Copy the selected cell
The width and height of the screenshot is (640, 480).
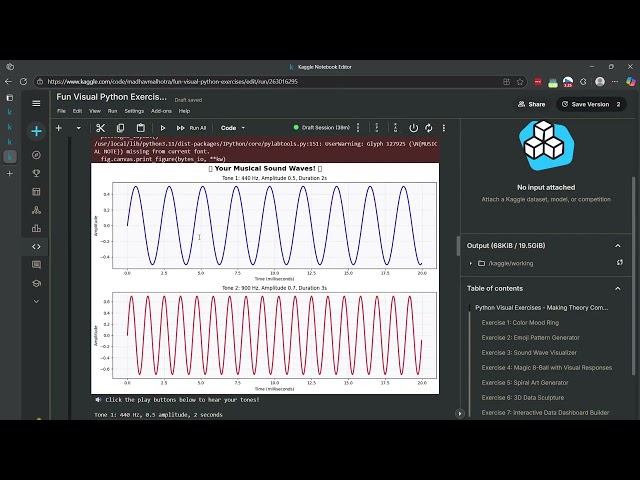pyautogui.click(x=120, y=128)
